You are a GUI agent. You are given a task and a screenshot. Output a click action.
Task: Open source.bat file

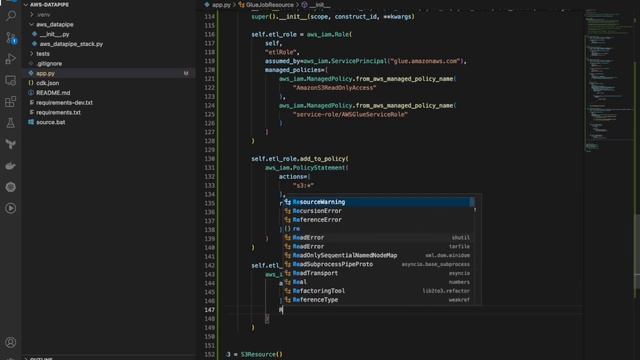click(x=51, y=122)
